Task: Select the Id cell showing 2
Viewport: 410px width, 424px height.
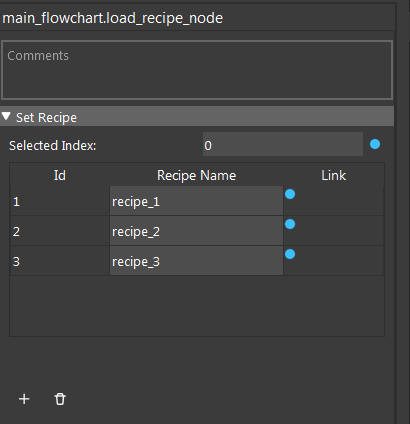Action: [60, 231]
